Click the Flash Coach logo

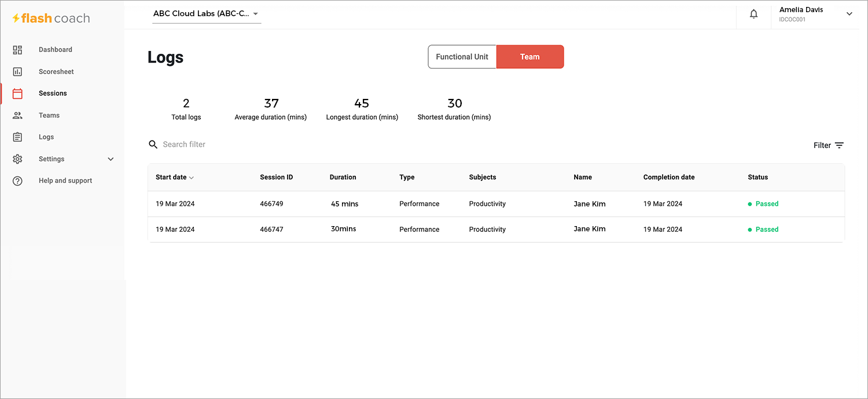pos(51,19)
